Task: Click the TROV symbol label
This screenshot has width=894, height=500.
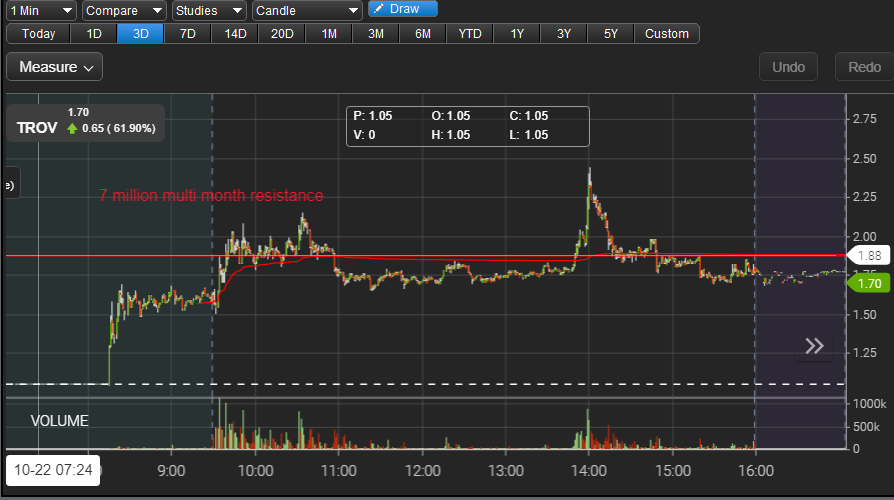Action: click(37, 128)
